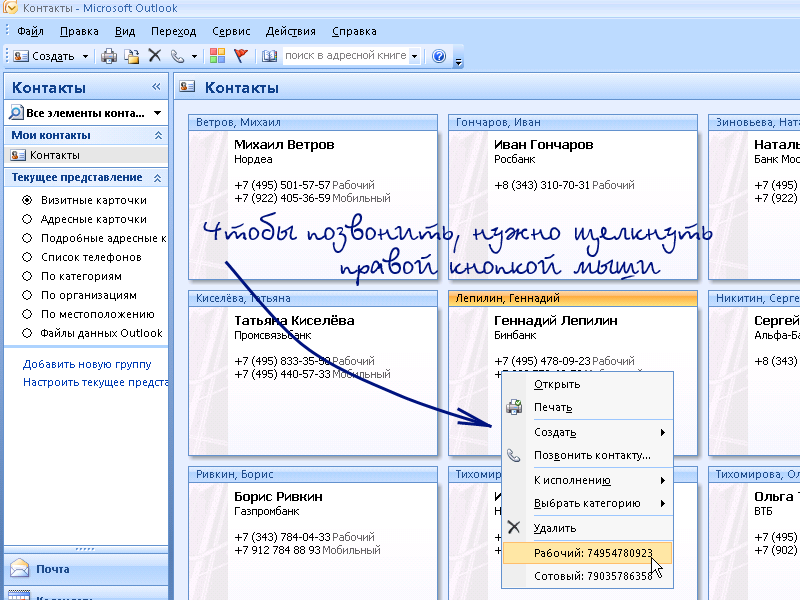Click the highlighted Лепилин, Геннадий card header
This screenshot has height=600, width=800.
[x=572, y=298]
